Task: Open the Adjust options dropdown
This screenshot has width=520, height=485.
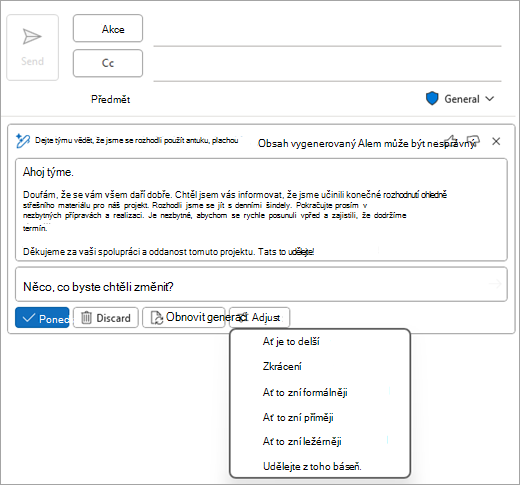Action: pos(260,318)
